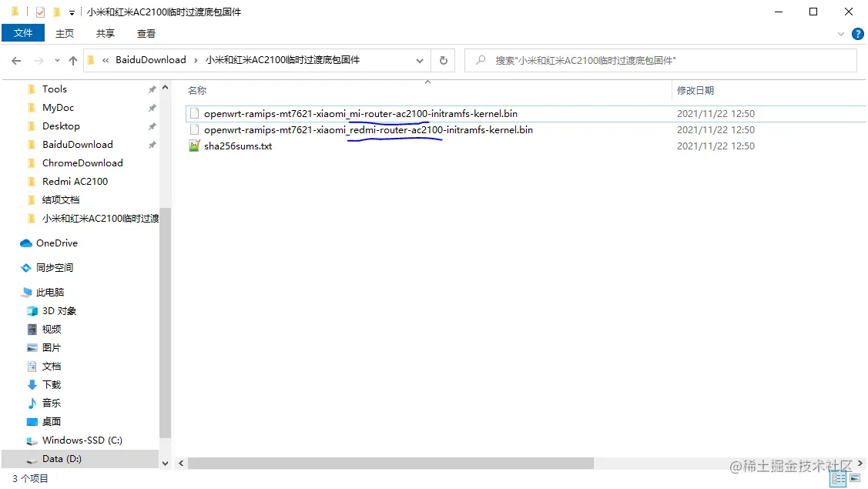
Task: Open Data (D:) drive
Action: pyautogui.click(x=62, y=458)
